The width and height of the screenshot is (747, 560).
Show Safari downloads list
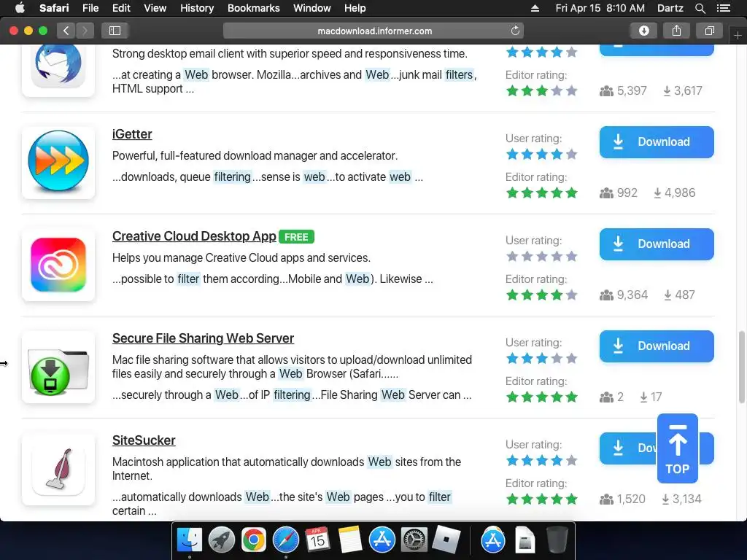(643, 31)
